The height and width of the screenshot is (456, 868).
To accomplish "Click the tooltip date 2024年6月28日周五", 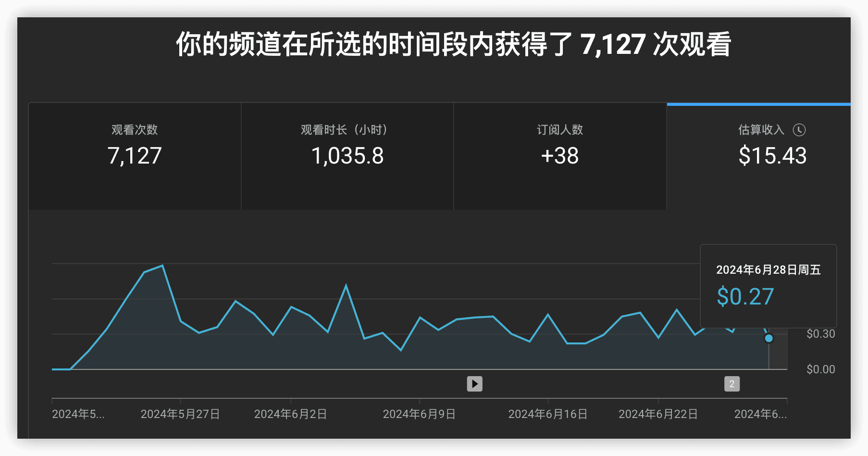I will (768, 270).
